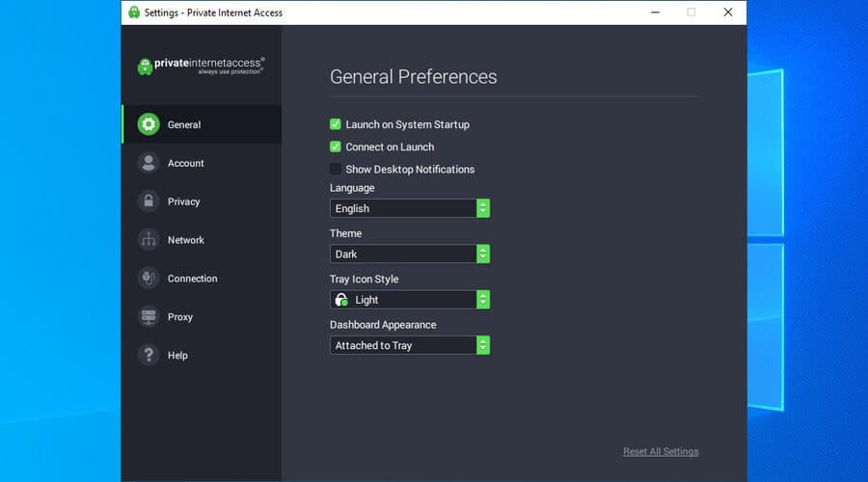The image size is (868, 482).
Task: Click the Help question mark icon
Action: tap(149, 355)
